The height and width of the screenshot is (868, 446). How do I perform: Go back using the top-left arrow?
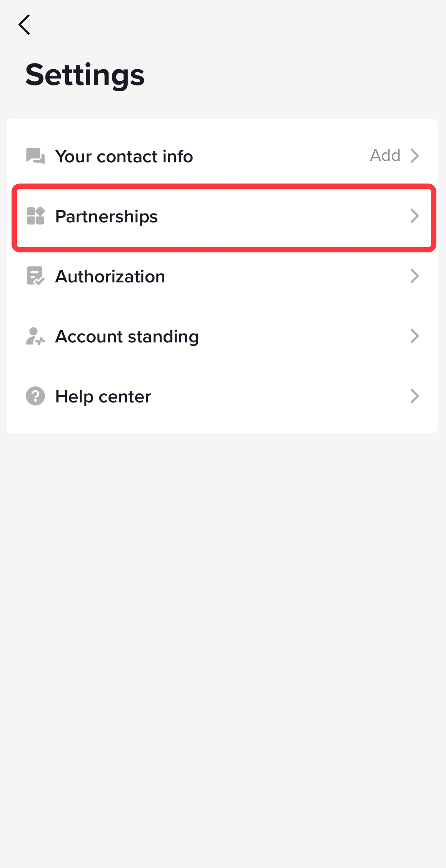pos(24,25)
